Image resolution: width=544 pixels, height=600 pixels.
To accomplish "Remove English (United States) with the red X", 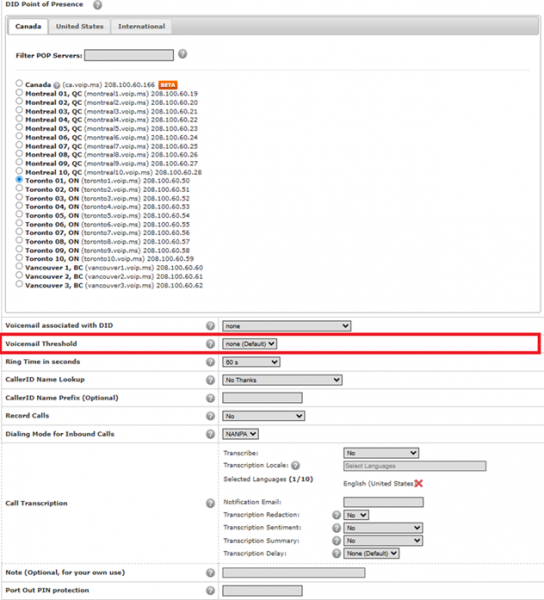I will 419,483.
